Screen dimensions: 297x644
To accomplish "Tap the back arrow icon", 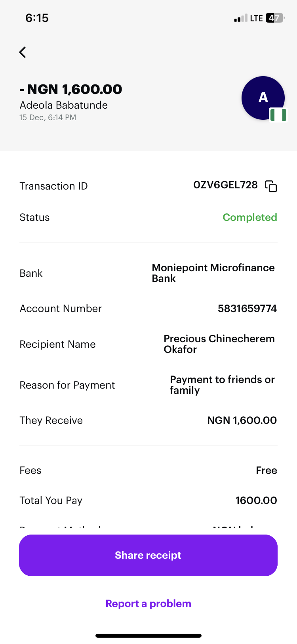I will (x=23, y=52).
